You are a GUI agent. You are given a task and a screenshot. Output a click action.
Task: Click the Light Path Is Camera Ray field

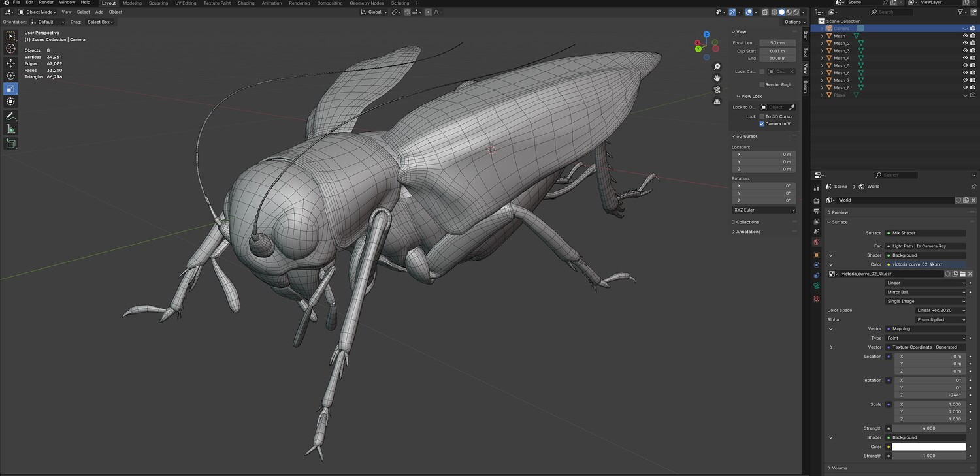click(926, 246)
